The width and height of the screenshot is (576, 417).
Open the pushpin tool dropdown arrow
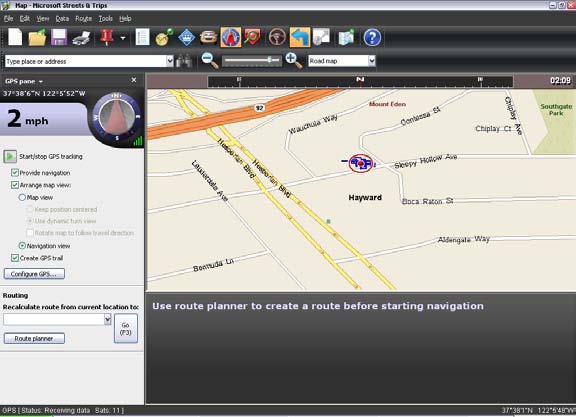click(123, 38)
